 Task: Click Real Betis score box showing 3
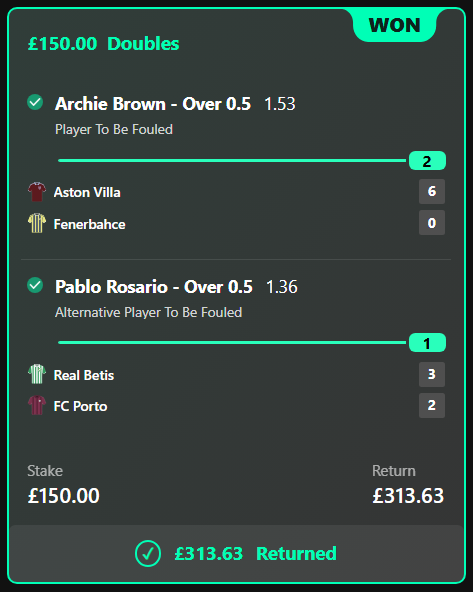[432, 374]
